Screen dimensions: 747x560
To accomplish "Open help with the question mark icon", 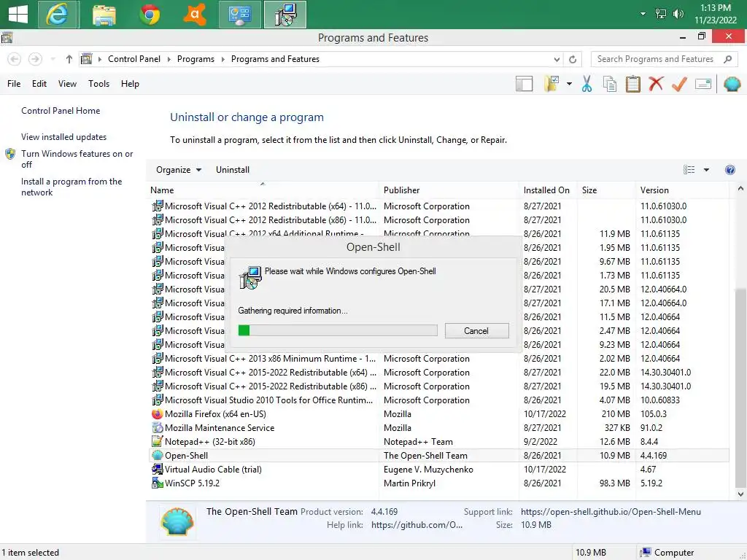I will [729, 170].
